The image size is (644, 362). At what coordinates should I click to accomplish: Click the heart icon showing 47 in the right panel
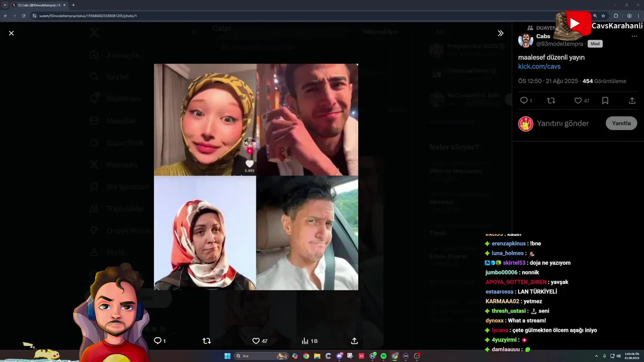[578, 101]
